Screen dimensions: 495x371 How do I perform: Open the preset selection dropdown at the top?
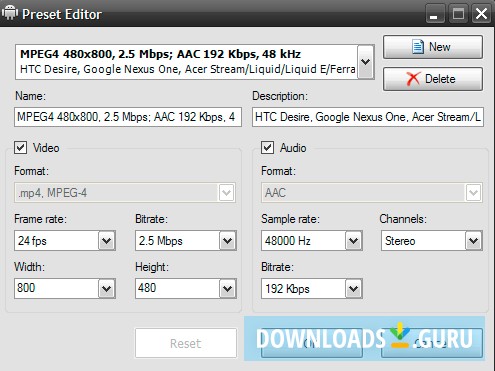(366, 62)
